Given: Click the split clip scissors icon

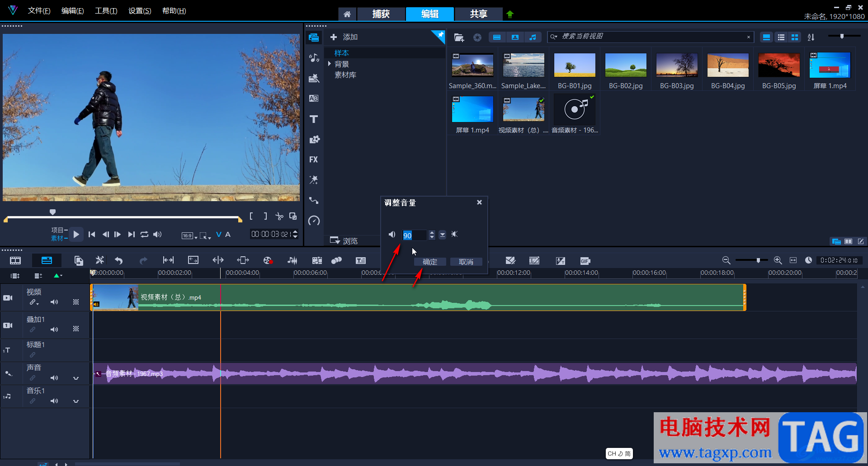Looking at the screenshot, I should click(279, 217).
